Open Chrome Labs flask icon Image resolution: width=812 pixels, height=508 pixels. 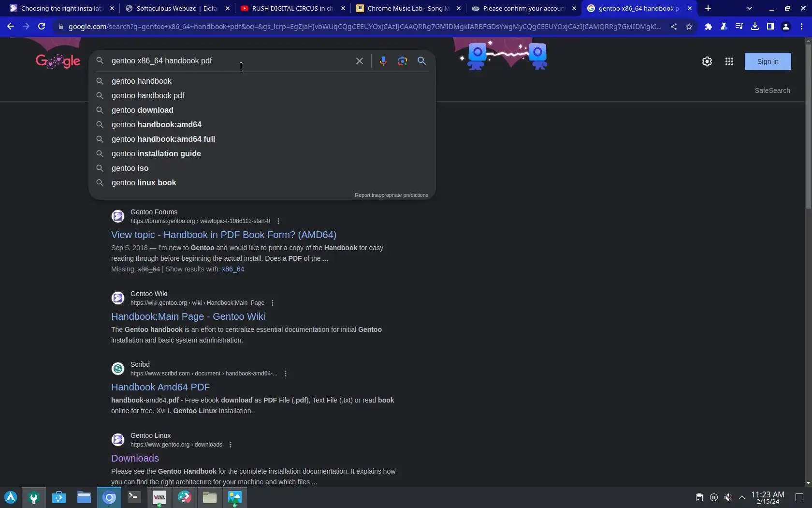[x=724, y=27]
